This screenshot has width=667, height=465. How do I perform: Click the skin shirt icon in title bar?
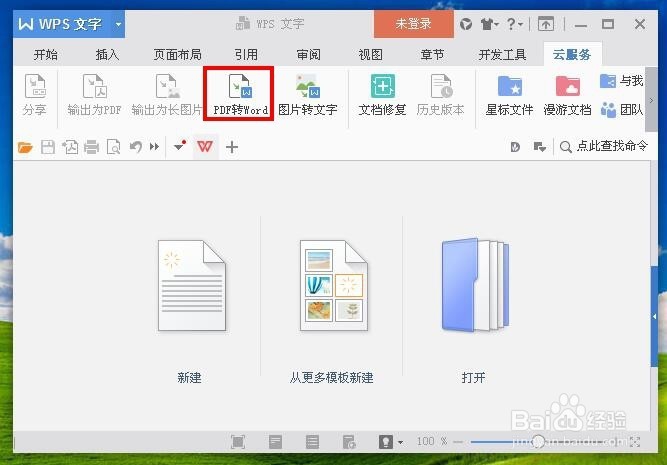click(x=487, y=24)
